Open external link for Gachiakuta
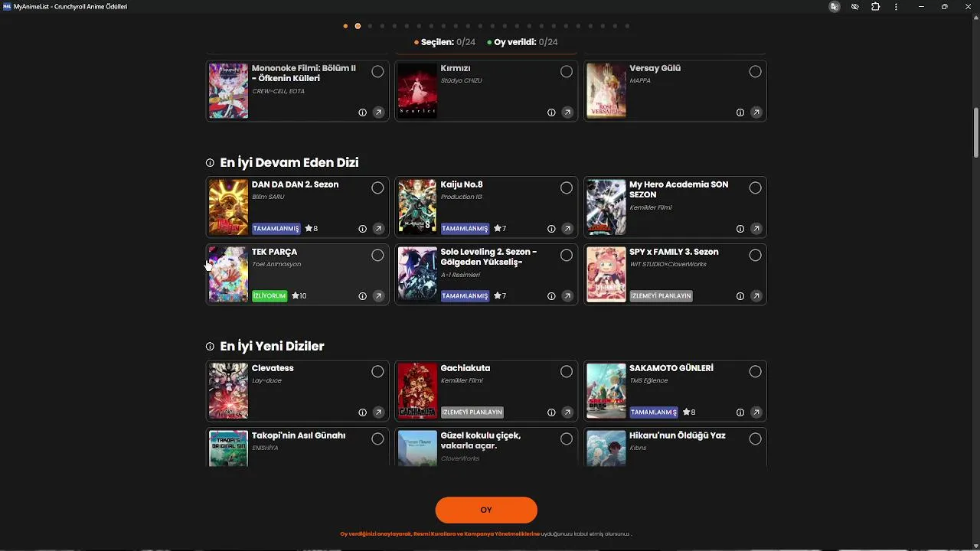 [567, 412]
